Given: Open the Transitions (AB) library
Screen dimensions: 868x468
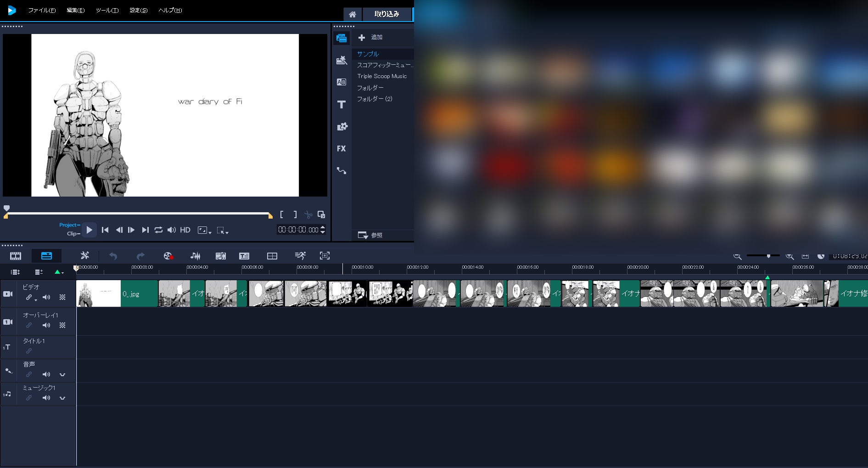Looking at the screenshot, I should 341,82.
